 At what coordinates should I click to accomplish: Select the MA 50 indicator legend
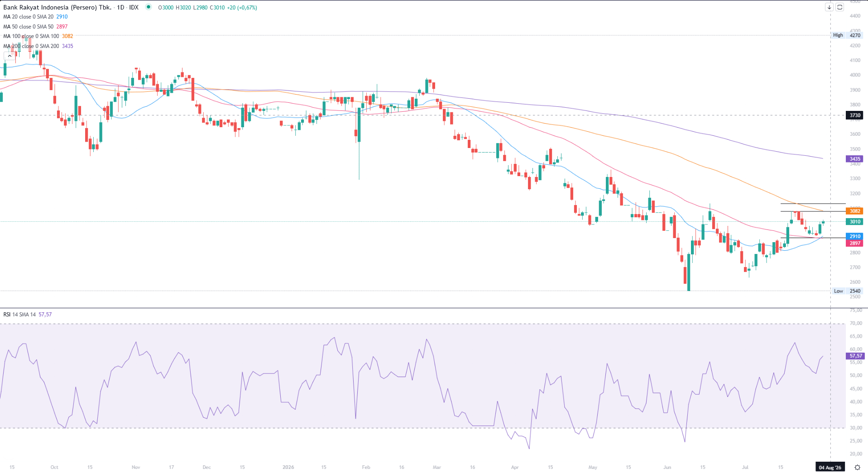(35, 27)
